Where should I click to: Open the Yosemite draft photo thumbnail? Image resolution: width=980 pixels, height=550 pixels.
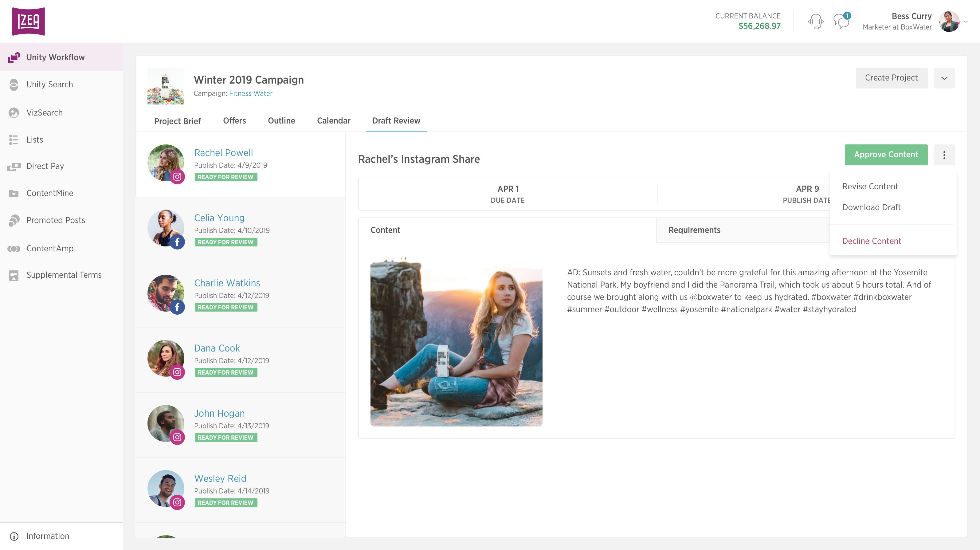coord(456,343)
